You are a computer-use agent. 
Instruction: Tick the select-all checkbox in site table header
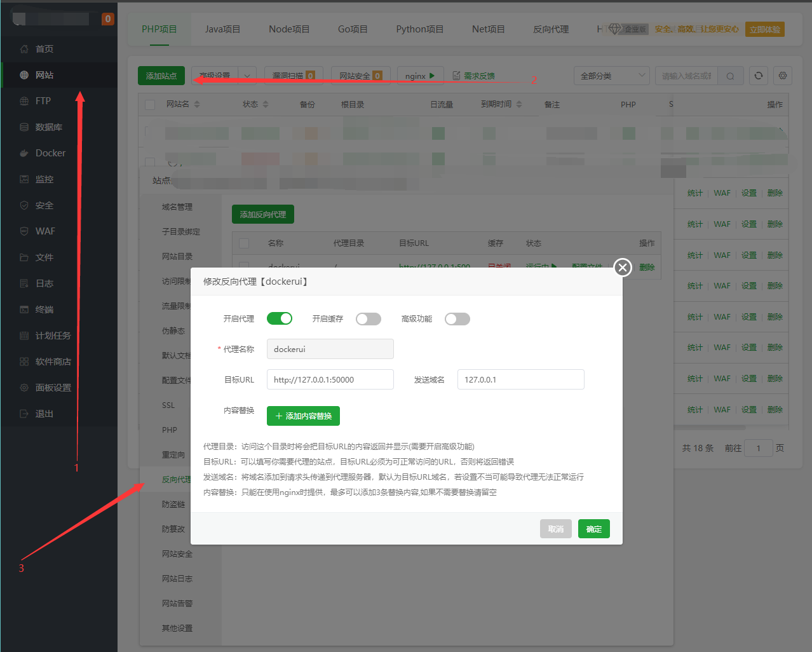click(150, 105)
